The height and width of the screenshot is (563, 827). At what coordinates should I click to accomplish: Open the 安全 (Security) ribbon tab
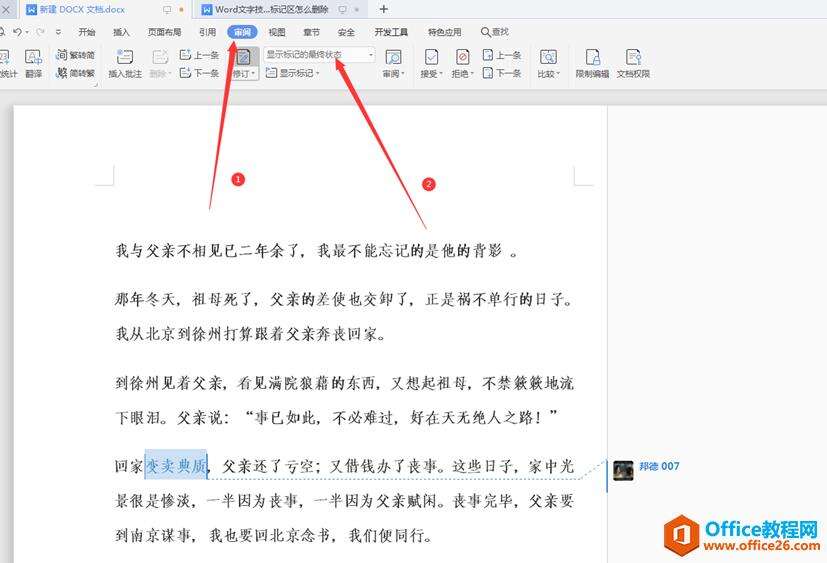pyautogui.click(x=346, y=32)
